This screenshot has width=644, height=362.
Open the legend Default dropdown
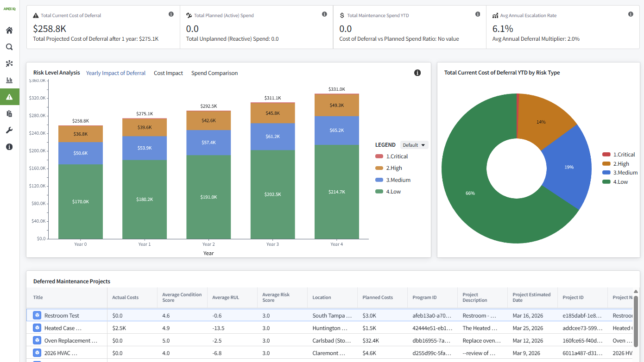(x=414, y=145)
